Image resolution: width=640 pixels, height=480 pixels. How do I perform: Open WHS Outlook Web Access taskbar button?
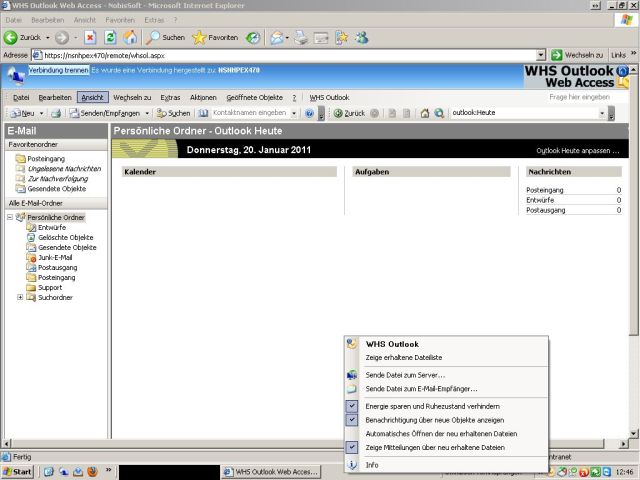tap(272, 472)
